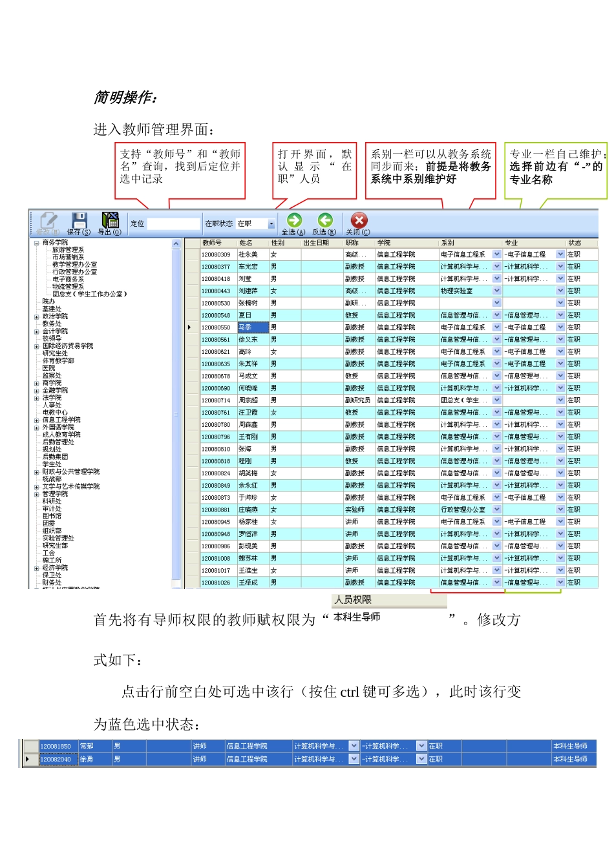The width and height of the screenshot is (614, 868).
Task: Select highlighted row of teacher 常郁
Action: tap(309, 746)
